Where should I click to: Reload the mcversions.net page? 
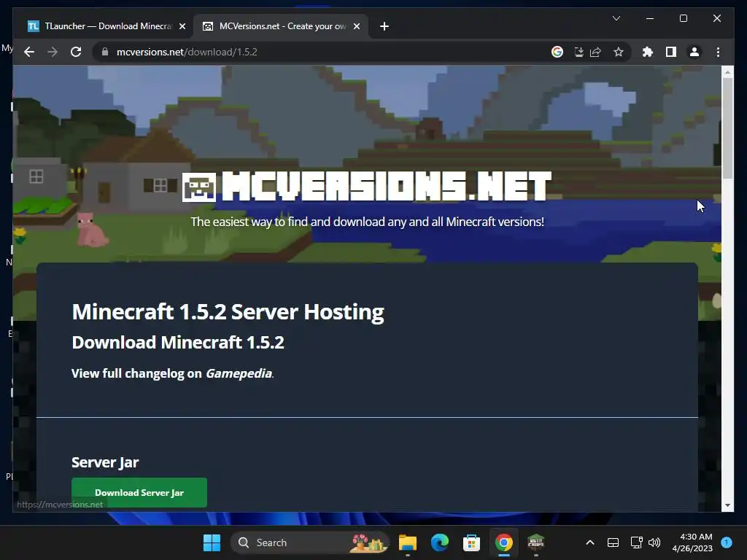pos(76,52)
